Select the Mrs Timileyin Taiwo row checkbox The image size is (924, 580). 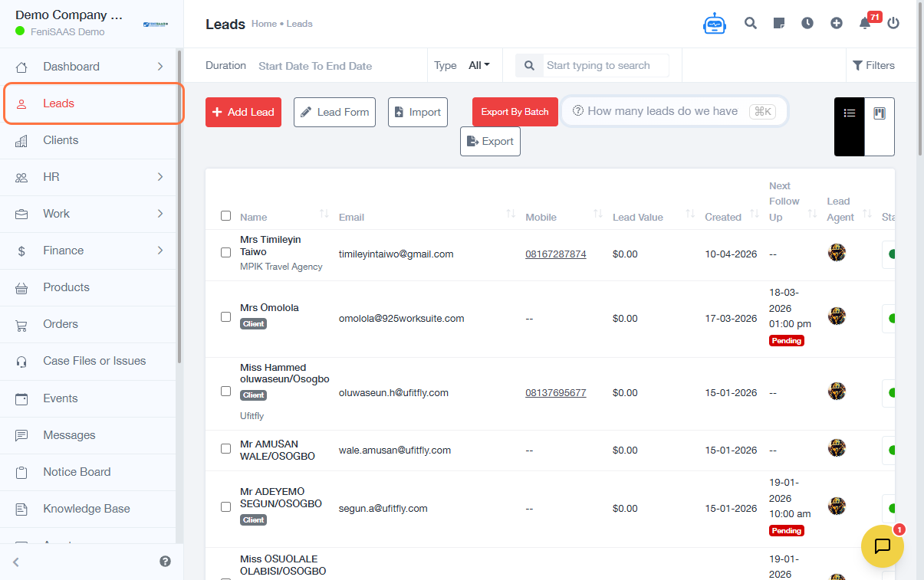point(225,252)
